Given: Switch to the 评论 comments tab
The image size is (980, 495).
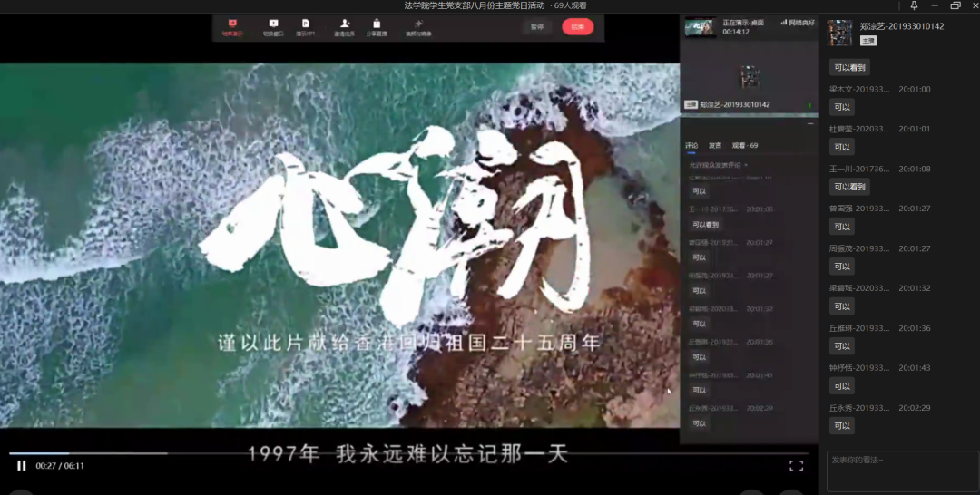Looking at the screenshot, I should [x=691, y=145].
